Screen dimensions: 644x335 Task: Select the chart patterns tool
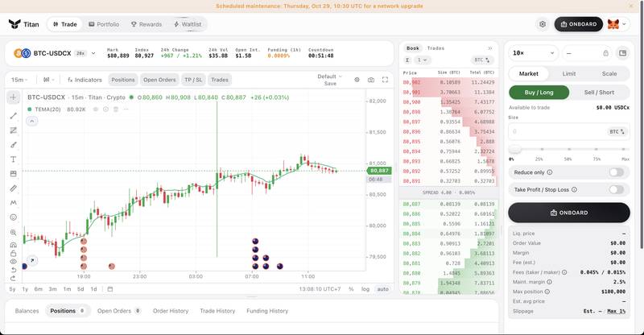click(x=13, y=203)
